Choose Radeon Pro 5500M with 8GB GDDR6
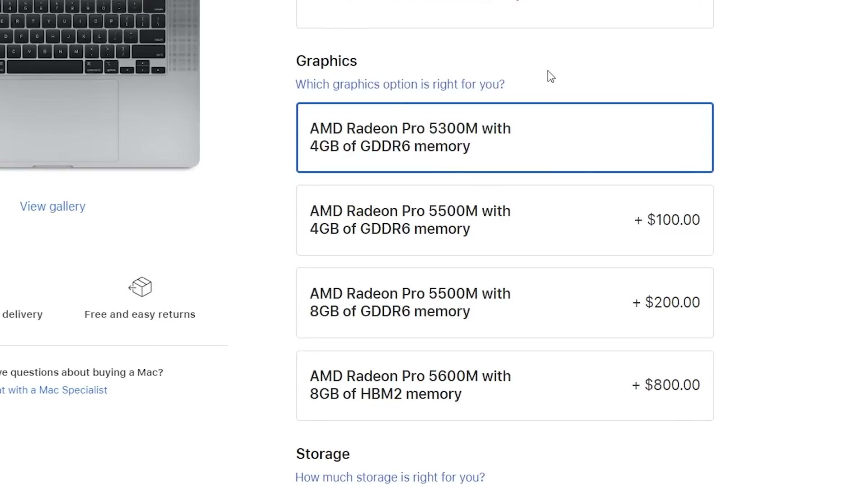868x488 pixels. pos(505,303)
